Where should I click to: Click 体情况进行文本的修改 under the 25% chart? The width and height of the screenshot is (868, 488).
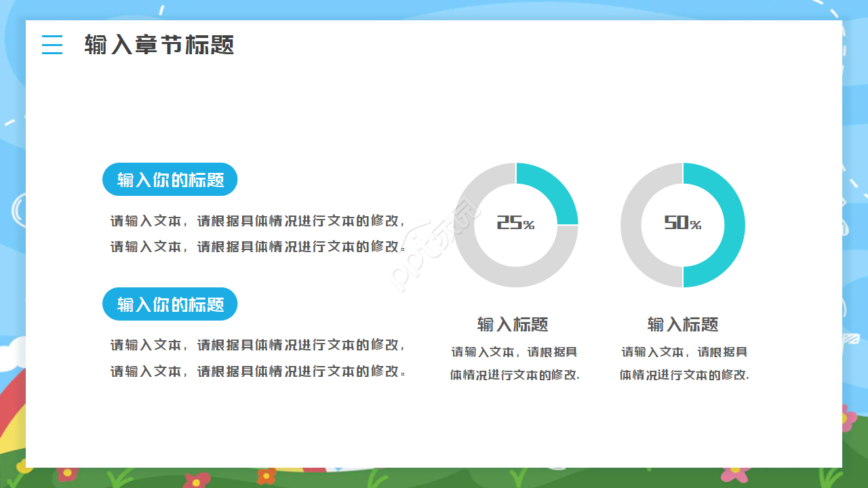click(515, 375)
